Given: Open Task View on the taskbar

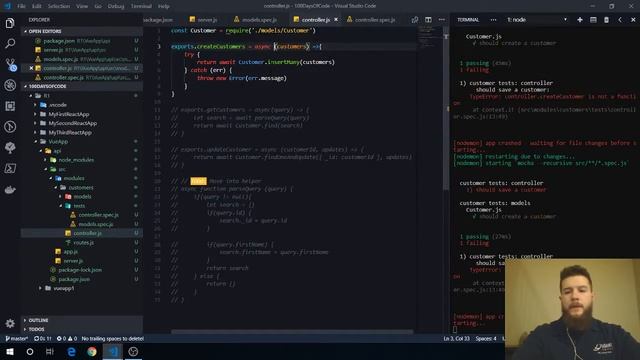Looking at the screenshot, I should 50,351.
